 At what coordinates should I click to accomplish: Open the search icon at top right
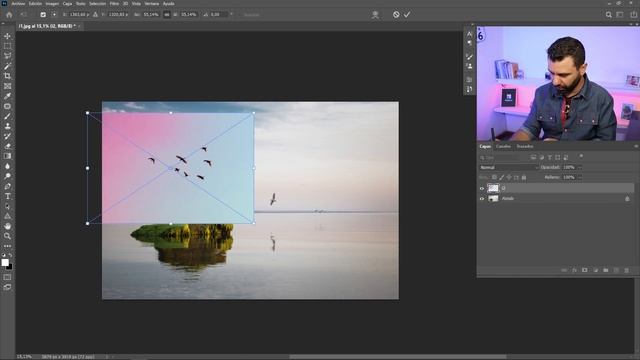(x=609, y=15)
